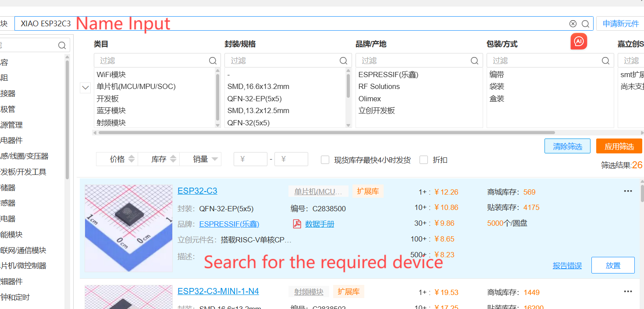The image size is (644, 309).
Task: Select 发板/开发工具 in left sidebar
Action: click(x=23, y=172)
